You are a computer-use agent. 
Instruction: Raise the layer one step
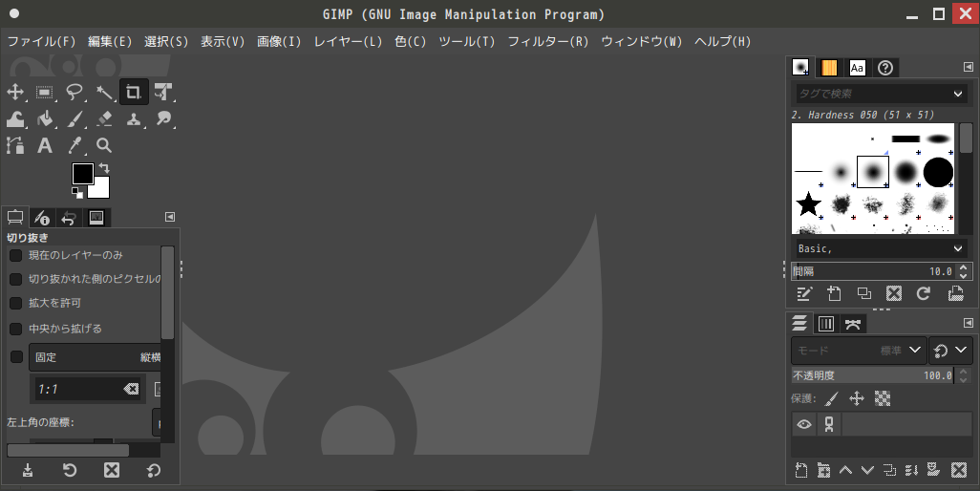[x=845, y=470]
